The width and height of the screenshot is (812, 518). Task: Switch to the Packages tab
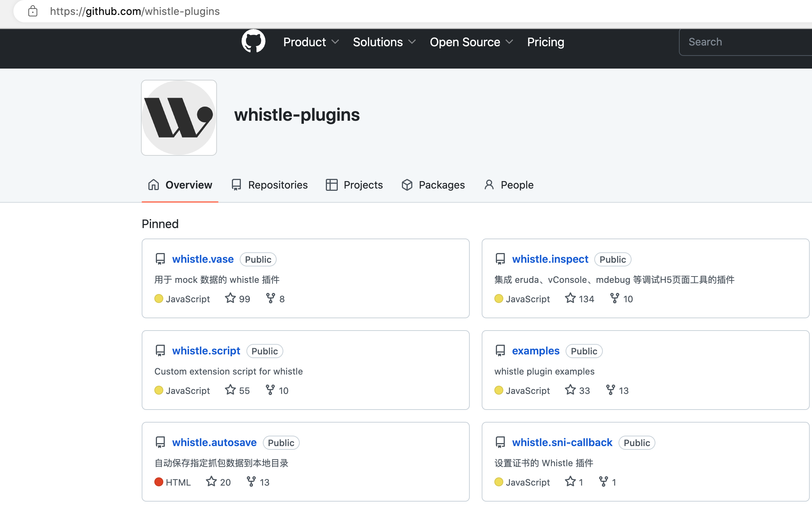(x=433, y=185)
